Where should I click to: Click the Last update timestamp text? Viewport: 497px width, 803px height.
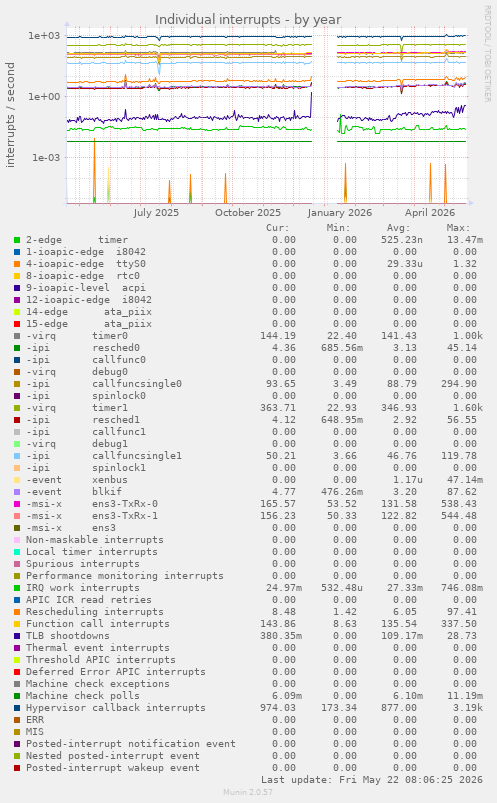[x=371, y=780]
